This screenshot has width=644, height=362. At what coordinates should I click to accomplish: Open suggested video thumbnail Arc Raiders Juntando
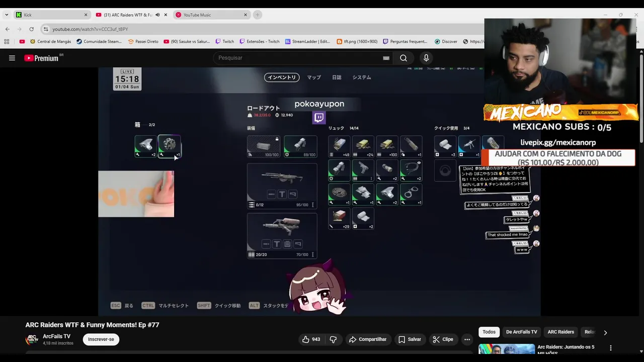tap(507, 349)
